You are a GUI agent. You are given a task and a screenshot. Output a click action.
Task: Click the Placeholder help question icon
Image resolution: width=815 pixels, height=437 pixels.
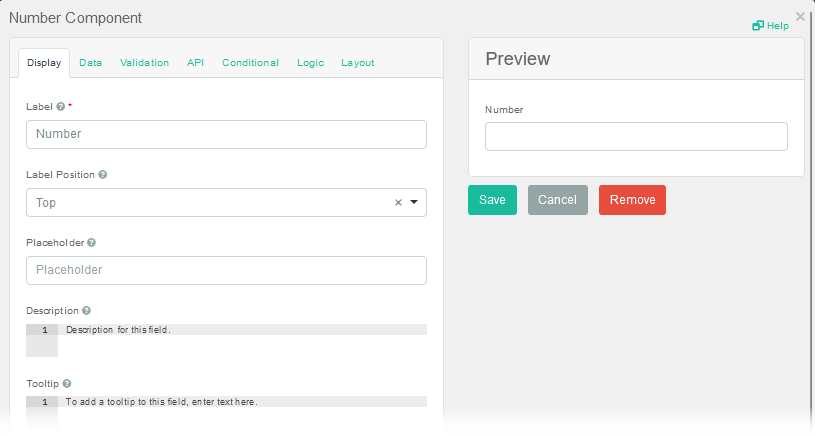(x=92, y=242)
